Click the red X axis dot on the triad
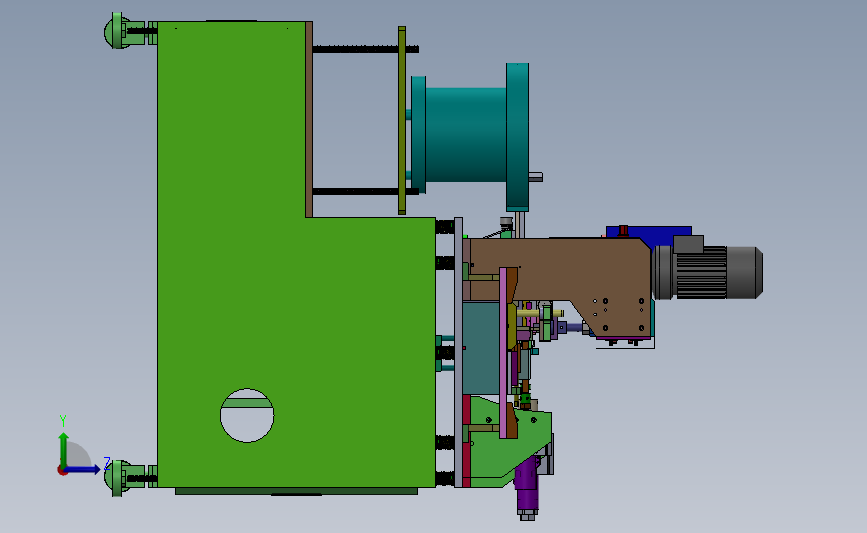Screen dimensions: 867x533 tap(62, 471)
